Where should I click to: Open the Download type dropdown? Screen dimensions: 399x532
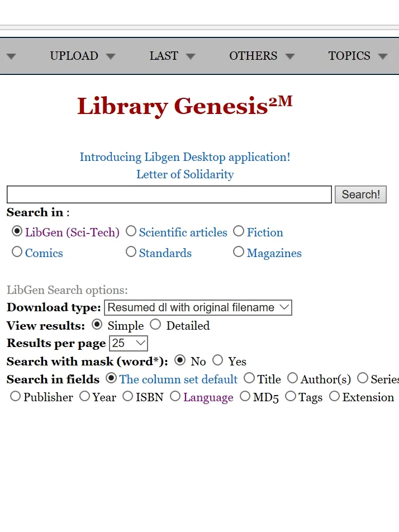pyautogui.click(x=198, y=307)
